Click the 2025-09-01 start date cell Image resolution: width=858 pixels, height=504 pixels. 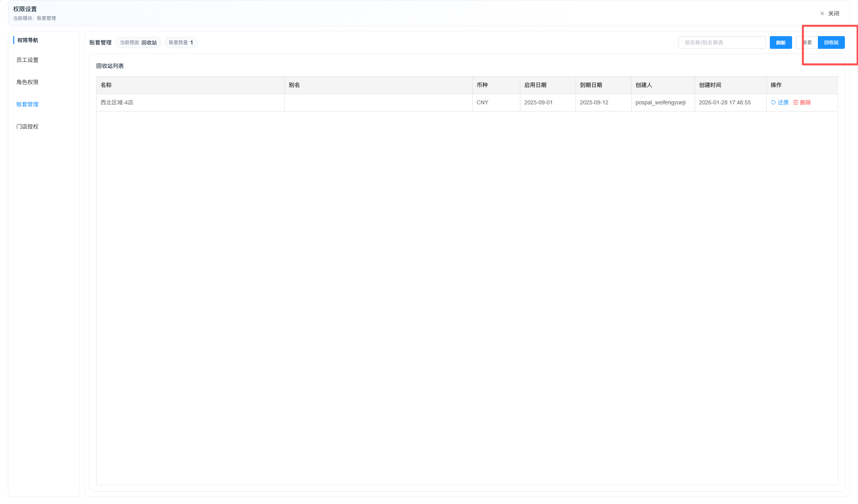point(548,102)
